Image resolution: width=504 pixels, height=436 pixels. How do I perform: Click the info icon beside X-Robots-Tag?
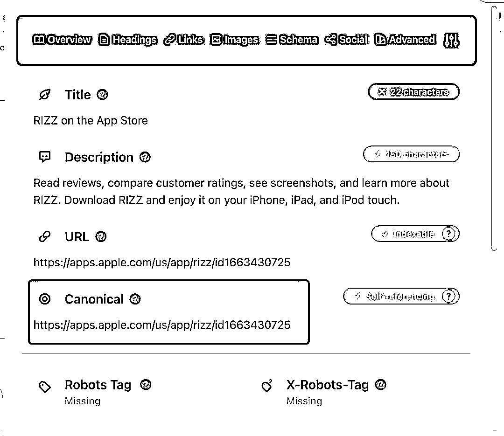(x=381, y=385)
